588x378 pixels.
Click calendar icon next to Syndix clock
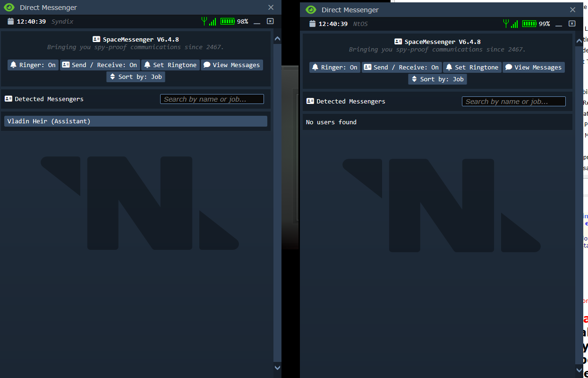10,21
